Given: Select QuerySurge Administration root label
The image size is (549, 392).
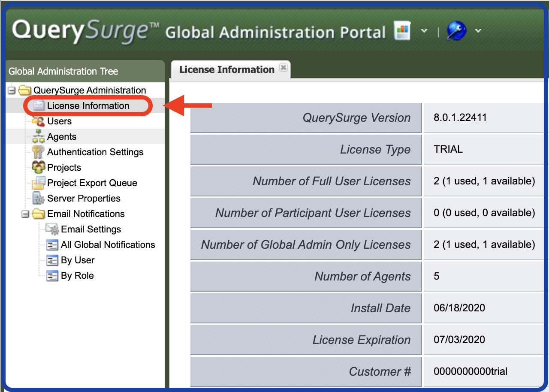Looking at the screenshot, I should [x=90, y=90].
